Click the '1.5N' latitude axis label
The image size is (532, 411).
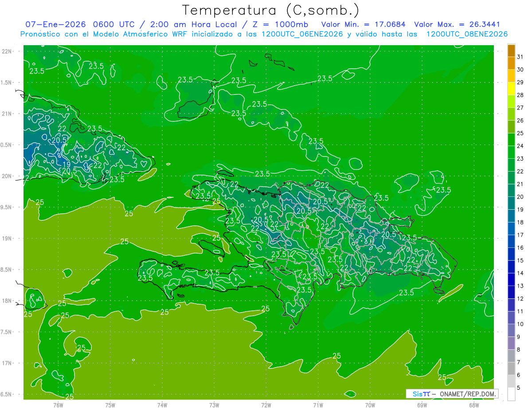pos(7,82)
